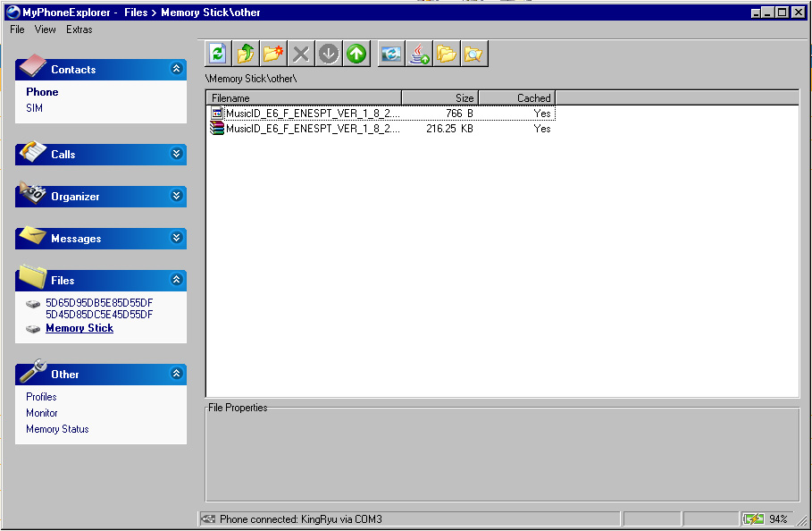Select the 216.25 KB MusicID file
This screenshot has width=812, height=531.
(x=312, y=129)
